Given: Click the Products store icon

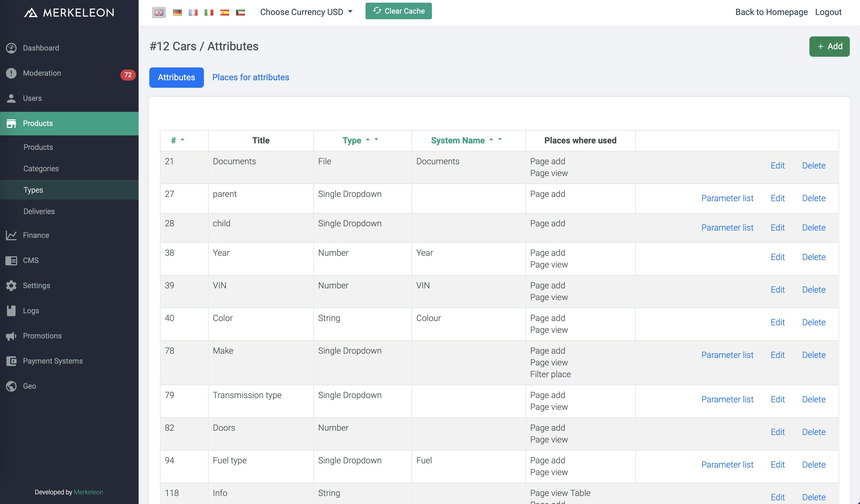Looking at the screenshot, I should (11, 124).
